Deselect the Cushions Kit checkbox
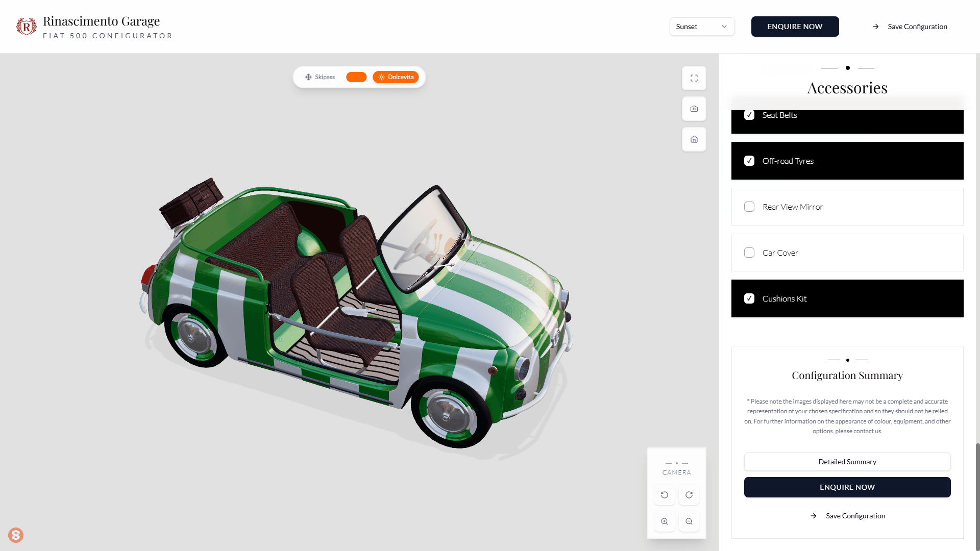 pyautogui.click(x=749, y=298)
